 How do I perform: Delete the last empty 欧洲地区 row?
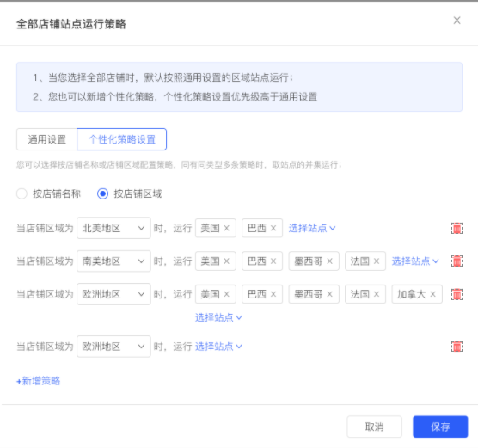click(x=457, y=347)
